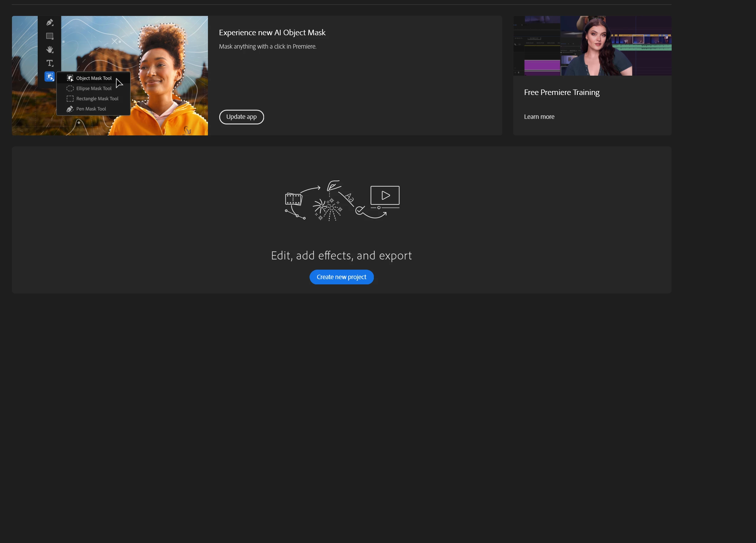The image size is (756, 543).
Task: Select Pen Mask Tool in pictured menu
Action: (x=91, y=109)
